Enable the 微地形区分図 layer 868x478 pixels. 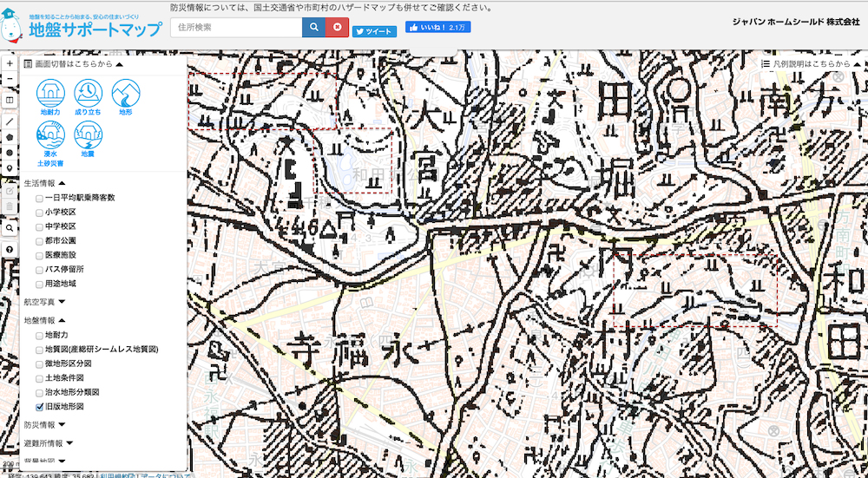[x=39, y=364]
